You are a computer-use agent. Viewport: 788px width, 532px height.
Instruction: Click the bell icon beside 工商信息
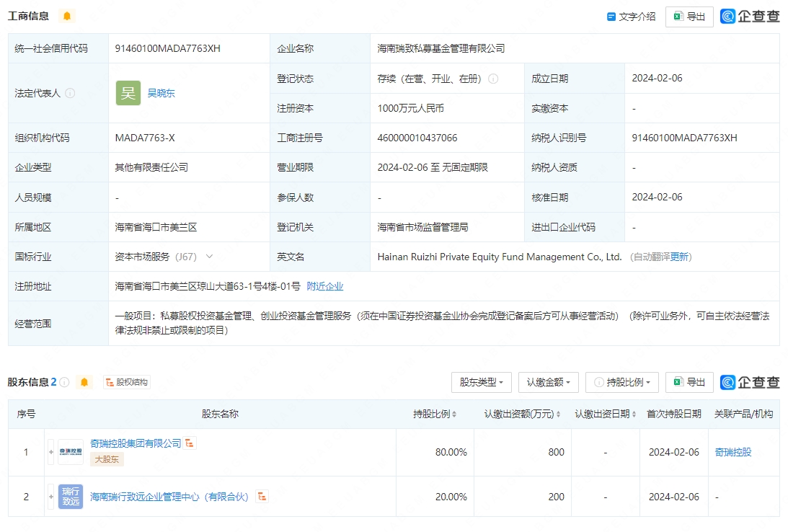click(x=67, y=16)
